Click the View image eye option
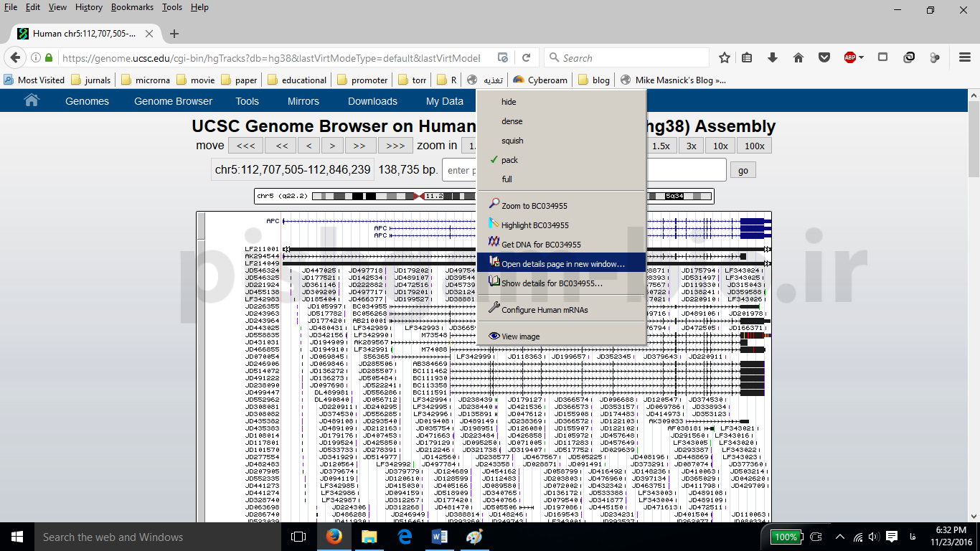Viewport: 980px width, 551px height. click(x=520, y=336)
